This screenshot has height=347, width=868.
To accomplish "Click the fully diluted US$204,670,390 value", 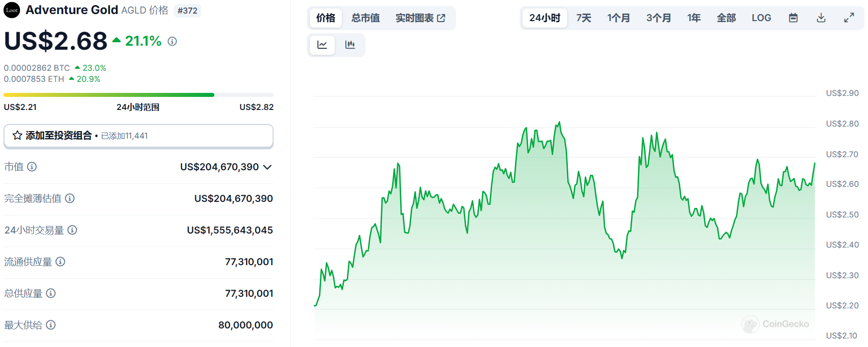I will pos(233,198).
